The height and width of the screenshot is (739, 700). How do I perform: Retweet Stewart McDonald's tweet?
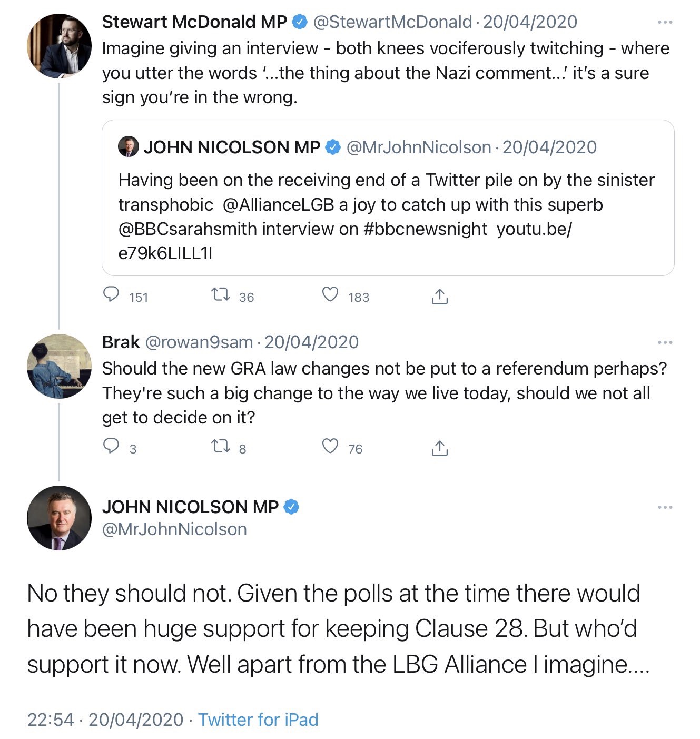tap(220, 295)
